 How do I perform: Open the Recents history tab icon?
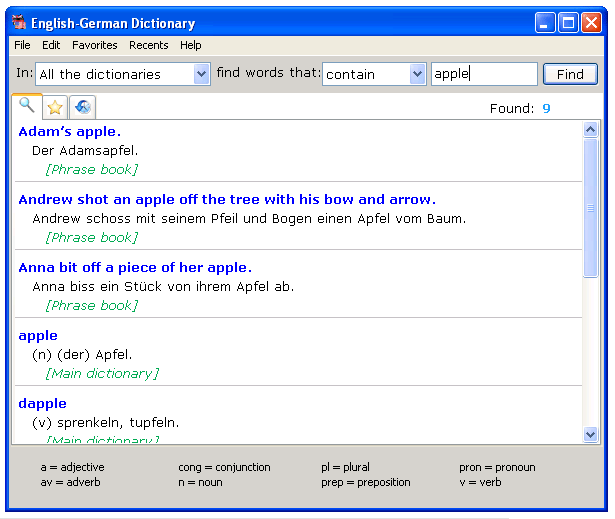point(83,108)
